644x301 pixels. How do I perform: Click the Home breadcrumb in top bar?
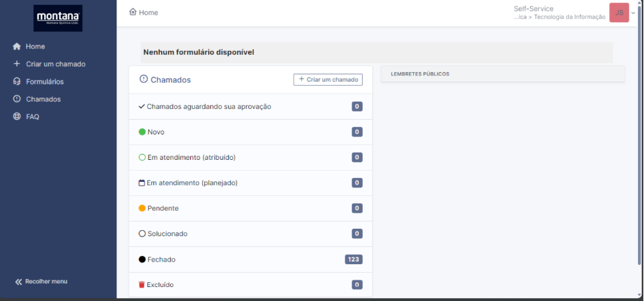pyautogui.click(x=144, y=13)
